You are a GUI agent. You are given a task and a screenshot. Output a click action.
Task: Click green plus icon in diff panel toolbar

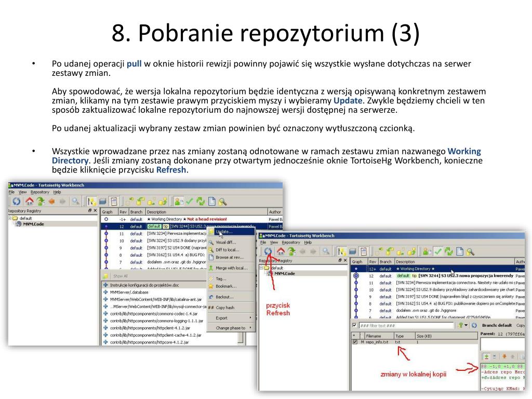pos(486,356)
